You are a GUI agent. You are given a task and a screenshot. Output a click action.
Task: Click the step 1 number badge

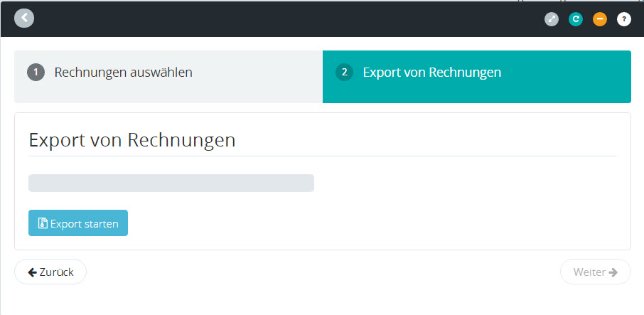pyautogui.click(x=36, y=73)
